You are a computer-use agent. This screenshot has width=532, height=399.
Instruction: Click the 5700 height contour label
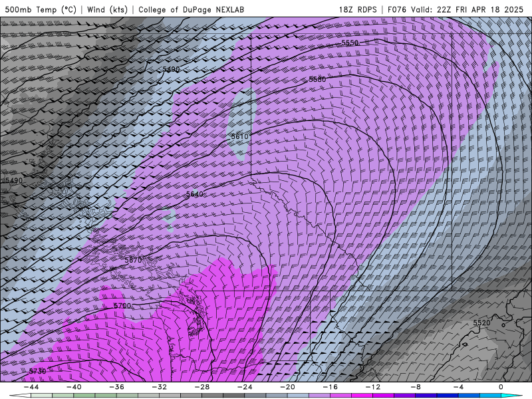(122, 306)
